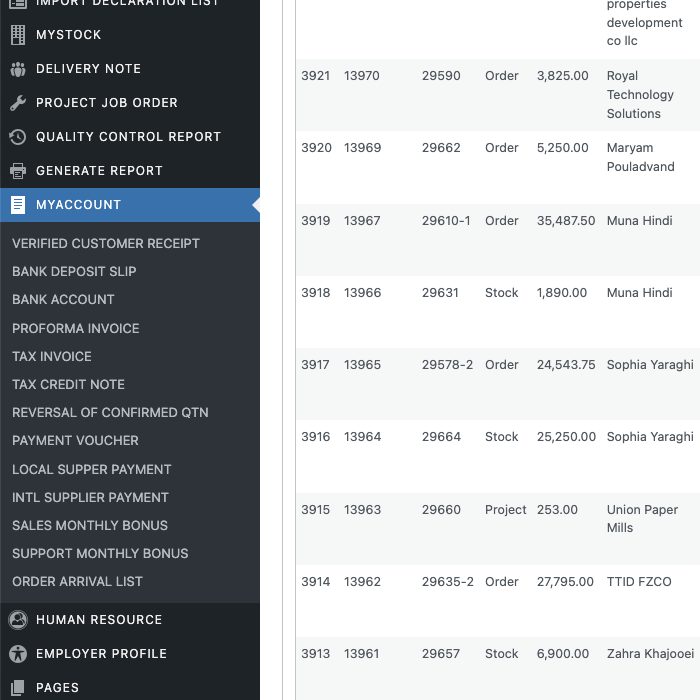Open Verified Customer Receipt submenu
700x700 pixels.
106,243
